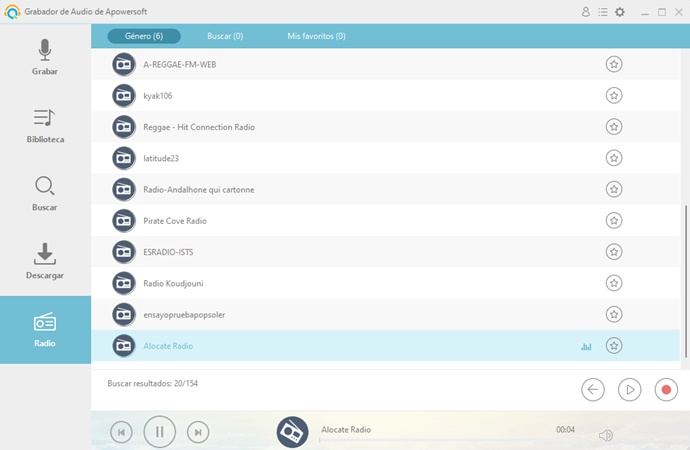690x450 pixels.
Task: Favorite the Alocate Radio station
Action: 614,345
